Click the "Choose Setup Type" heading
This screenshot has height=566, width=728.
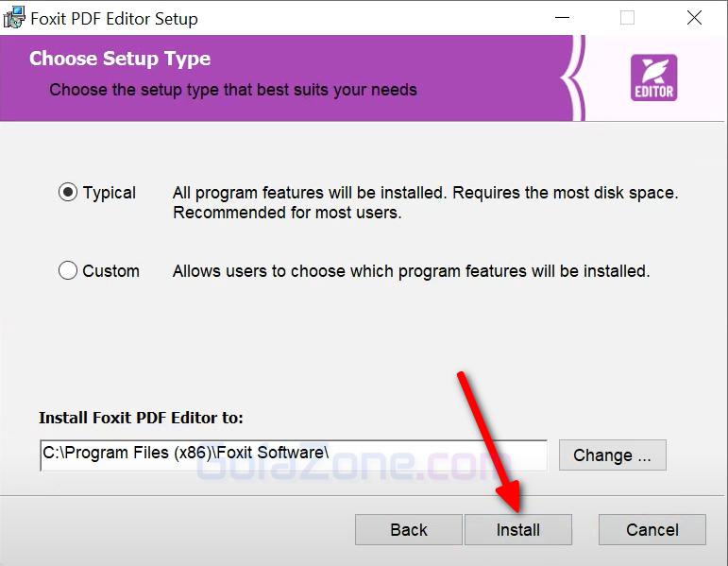[120, 59]
